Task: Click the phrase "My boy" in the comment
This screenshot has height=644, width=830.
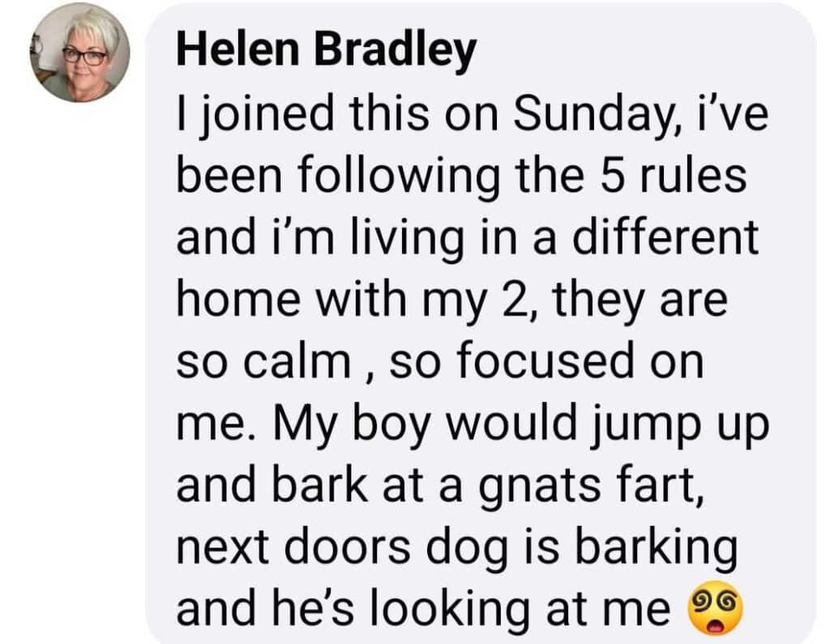Action: [350, 424]
